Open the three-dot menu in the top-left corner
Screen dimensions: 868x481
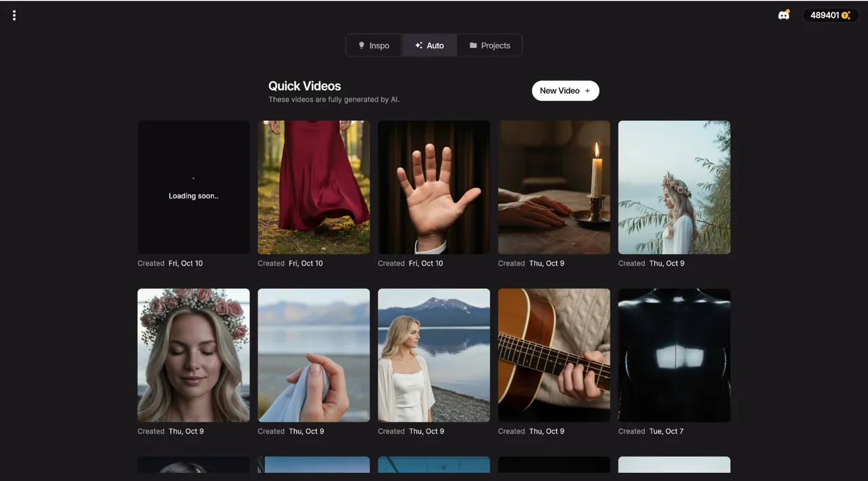14,15
